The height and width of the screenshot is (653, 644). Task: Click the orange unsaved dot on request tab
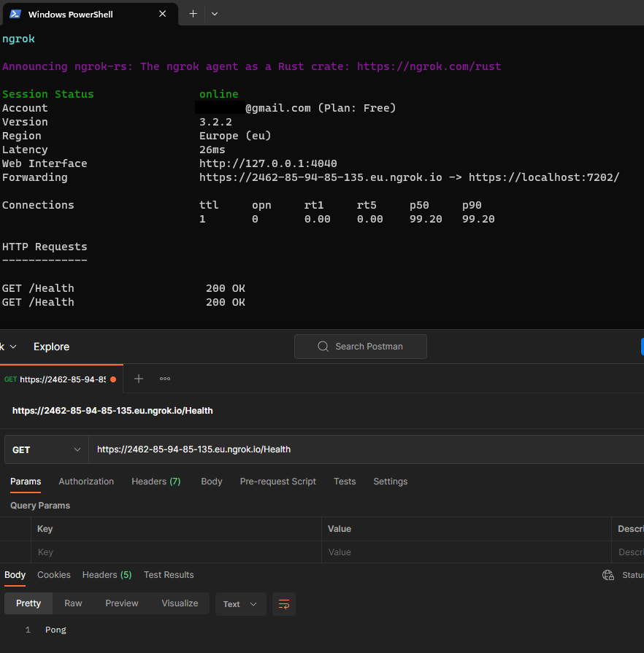pos(113,379)
